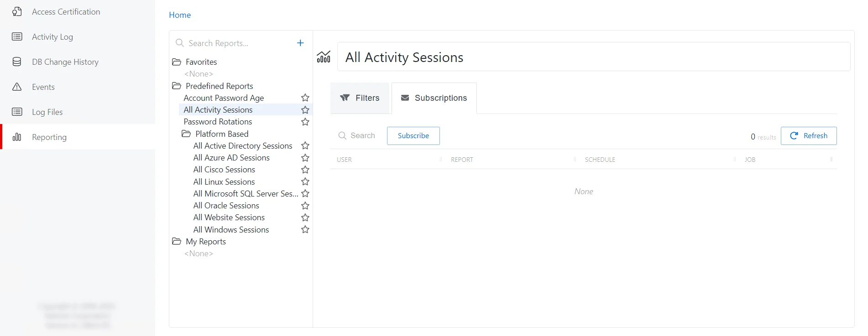The height and width of the screenshot is (336, 868).
Task: Open Events via the warning triangle icon
Action: click(17, 87)
